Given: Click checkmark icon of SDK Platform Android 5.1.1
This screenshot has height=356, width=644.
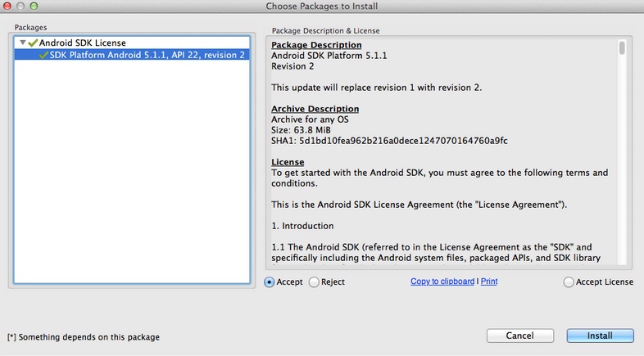Looking at the screenshot, I should [43, 55].
